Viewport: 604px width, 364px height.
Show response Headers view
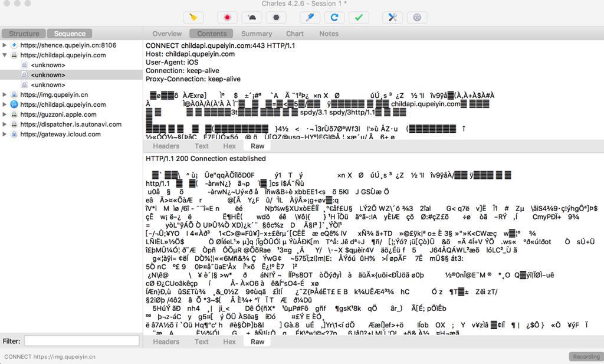click(x=166, y=342)
